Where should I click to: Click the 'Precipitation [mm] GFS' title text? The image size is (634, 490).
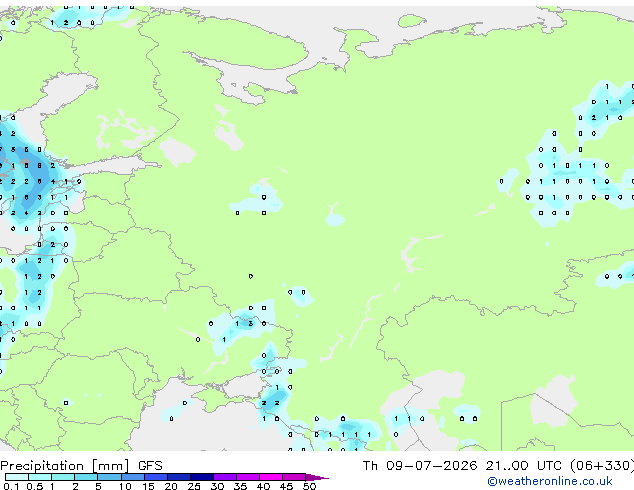pyautogui.click(x=81, y=466)
